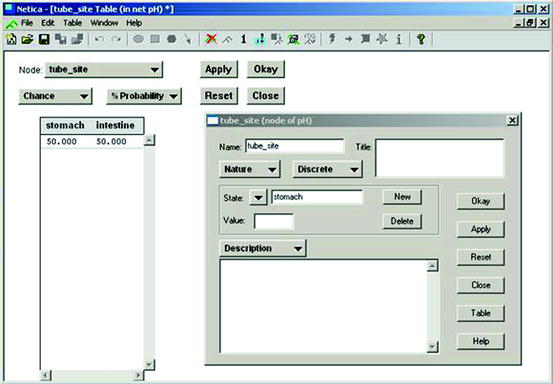553x384 pixels.
Task: Click the copy toolbar icon
Action: pos(61,39)
